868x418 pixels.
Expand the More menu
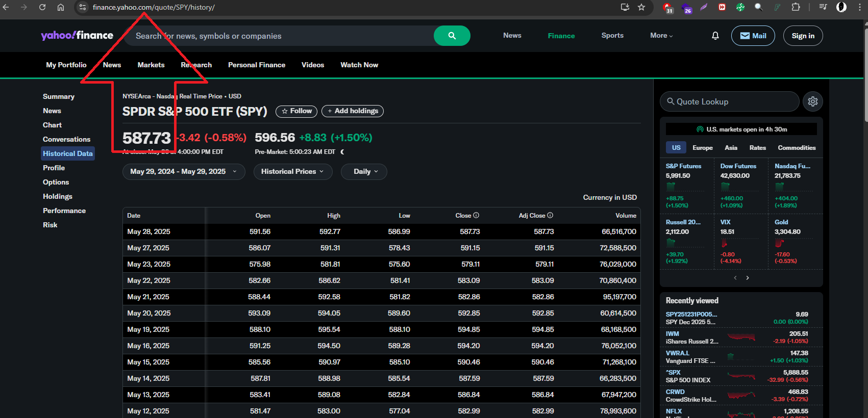(x=661, y=36)
